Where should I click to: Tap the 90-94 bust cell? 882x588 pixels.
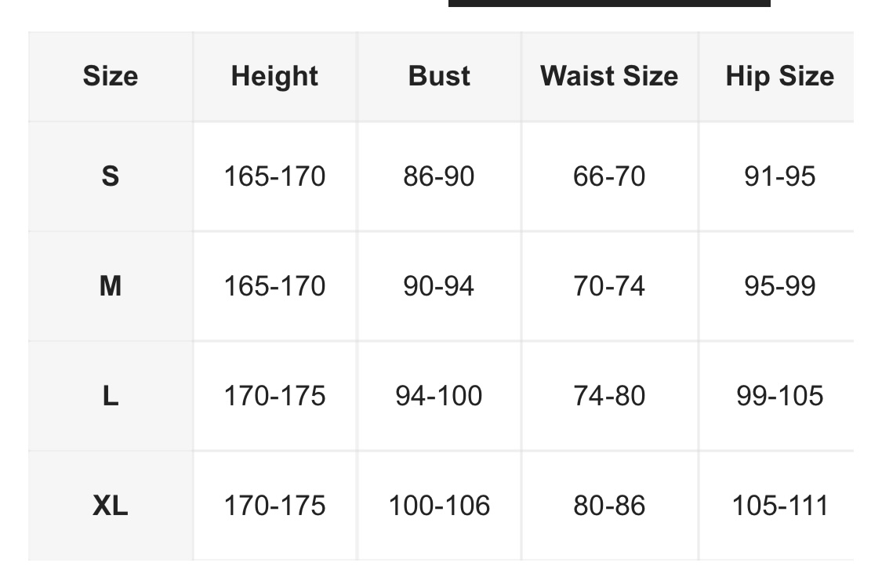pyautogui.click(x=439, y=286)
